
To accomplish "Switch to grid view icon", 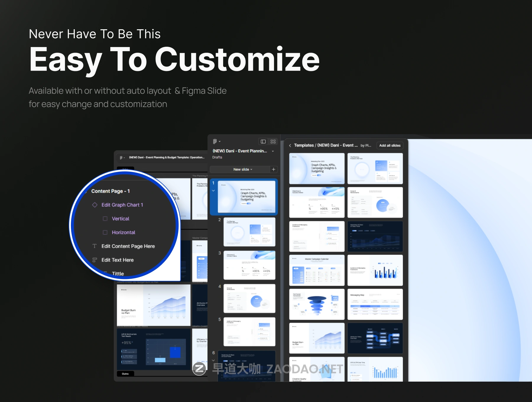I will click(x=273, y=142).
